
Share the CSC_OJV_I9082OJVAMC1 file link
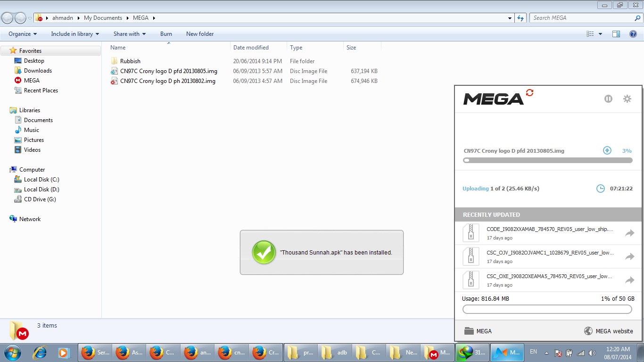click(630, 256)
